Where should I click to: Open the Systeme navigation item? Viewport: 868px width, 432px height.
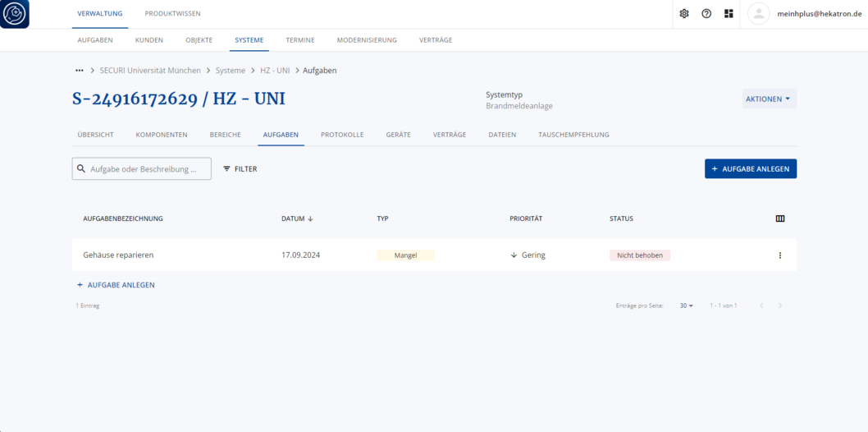pos(249,40)
